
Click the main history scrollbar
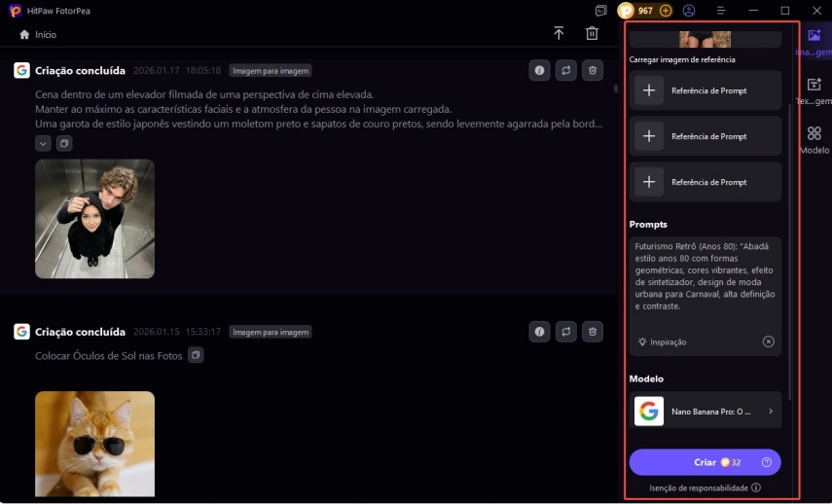(x=616, y=89)
